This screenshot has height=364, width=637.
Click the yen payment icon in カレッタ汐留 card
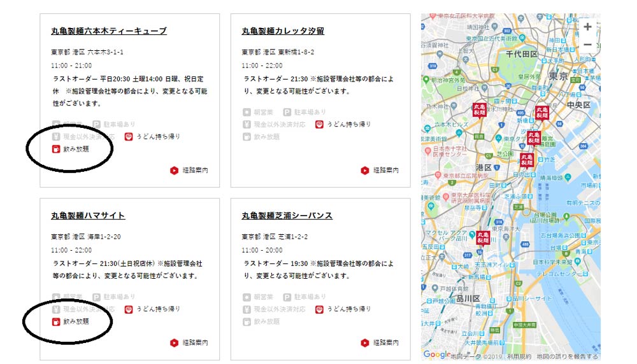[x=247, y=125]
